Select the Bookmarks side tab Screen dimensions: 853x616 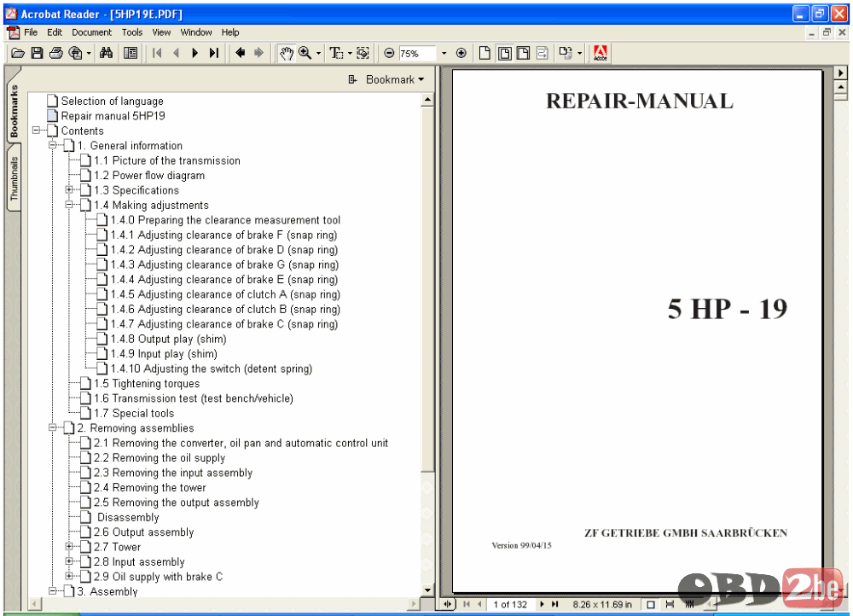14,110
